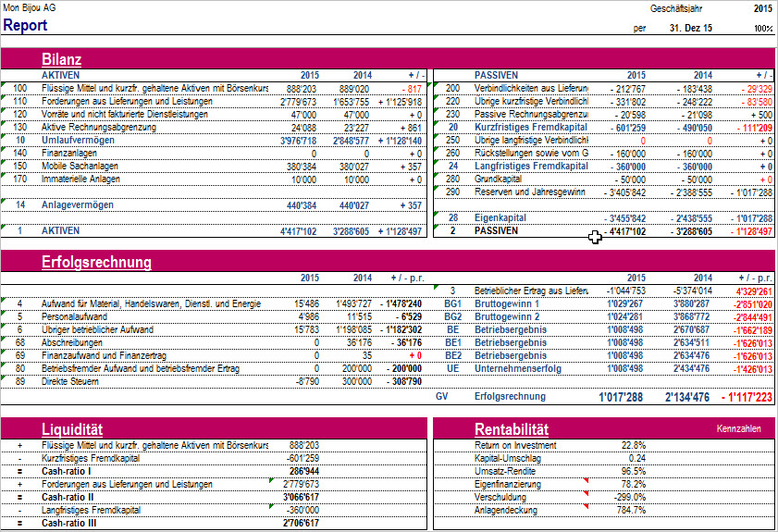Click the 100% cell at top right
This screenshot has height=532, width=778.
click(x=762, y=28)
